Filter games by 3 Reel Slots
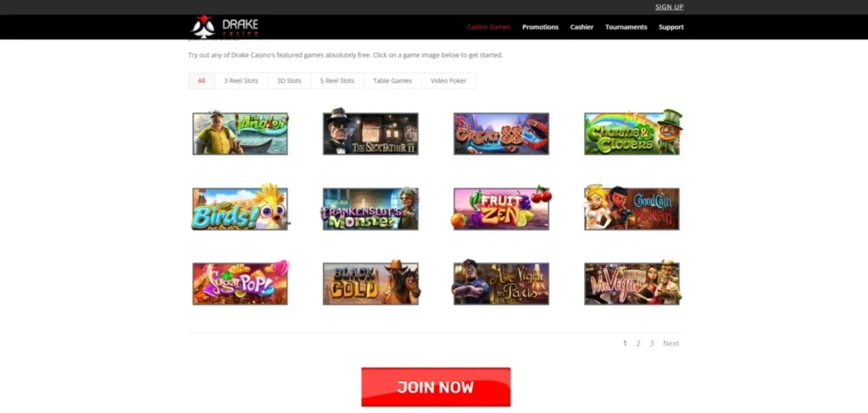 [241, 81]
